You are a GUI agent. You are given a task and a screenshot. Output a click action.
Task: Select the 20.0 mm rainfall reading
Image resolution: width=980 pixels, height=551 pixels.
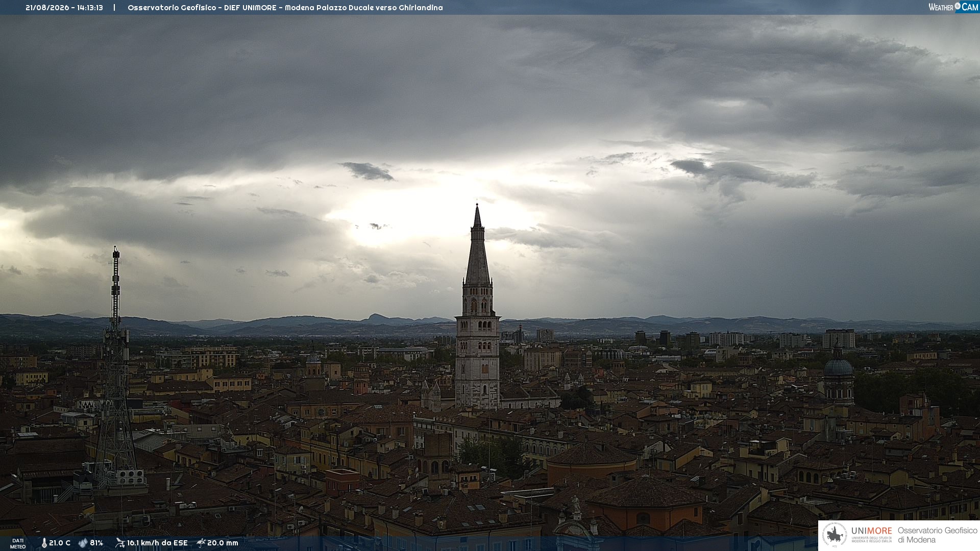pyautogui.click(x=223, y=543)
